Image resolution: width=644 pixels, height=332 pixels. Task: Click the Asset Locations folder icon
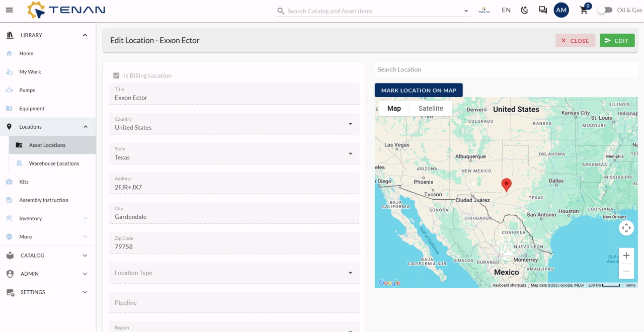click(x=19, y=145)
